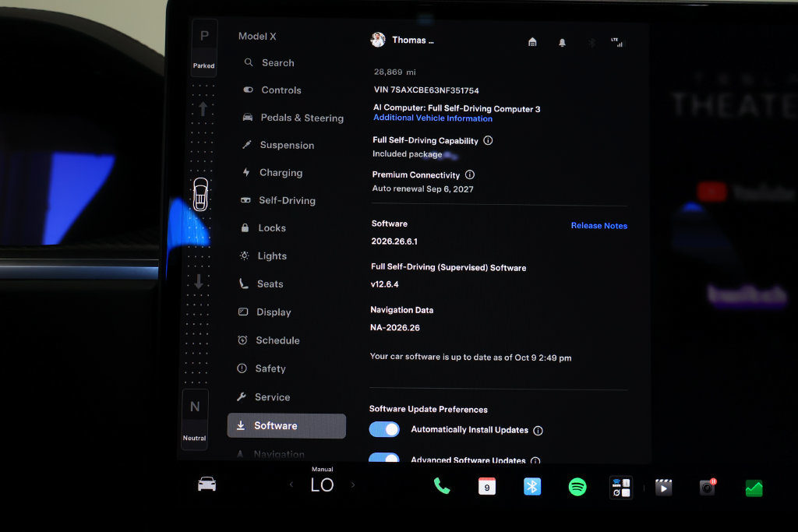Select the highlighted Software menu item
Image resolution: width=798 pixels, height=532 pixels.
[x=287, y=426]
